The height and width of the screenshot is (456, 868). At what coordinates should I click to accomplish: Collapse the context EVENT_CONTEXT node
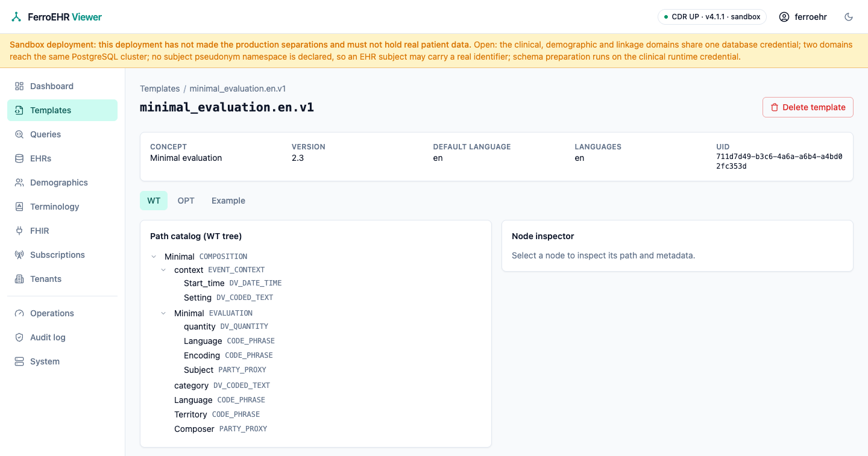pyautogui.click(x=164, y=270)
